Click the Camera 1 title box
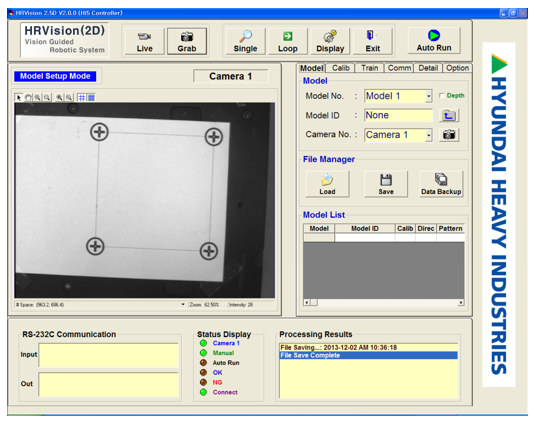The image size is (535, 422). (x=231, y=76)
